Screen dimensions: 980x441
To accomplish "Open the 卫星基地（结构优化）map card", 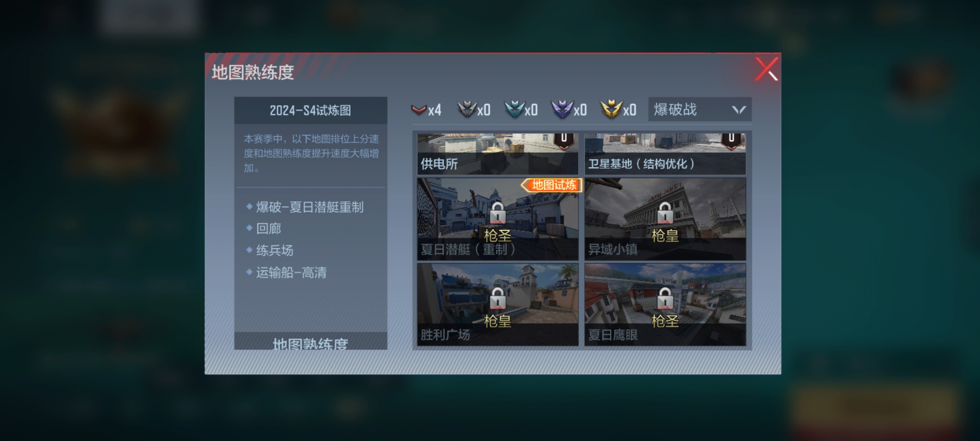I will (x=665, y=154).
